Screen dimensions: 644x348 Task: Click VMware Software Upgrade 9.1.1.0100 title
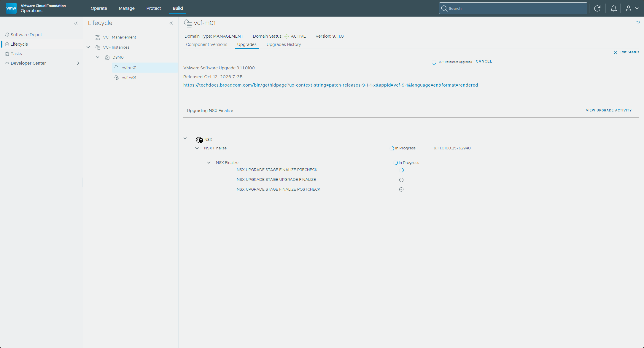click(x=219, y=68)
